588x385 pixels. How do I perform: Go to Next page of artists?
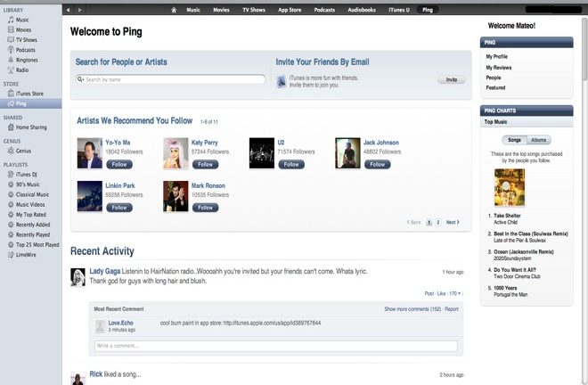coord(453,222)
